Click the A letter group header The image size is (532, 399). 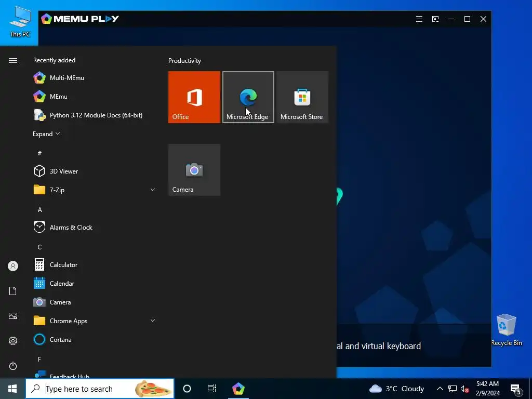[39, 210]
